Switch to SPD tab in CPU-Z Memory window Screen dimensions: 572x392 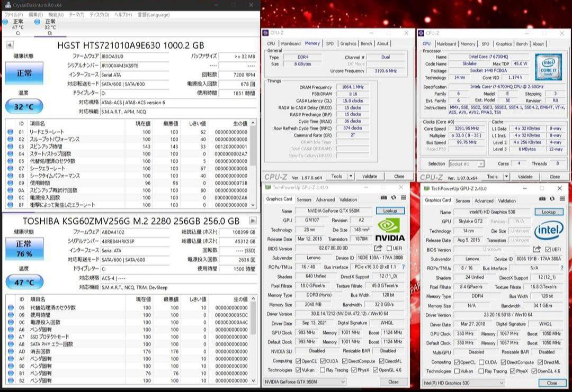click(x=330, y=43)
